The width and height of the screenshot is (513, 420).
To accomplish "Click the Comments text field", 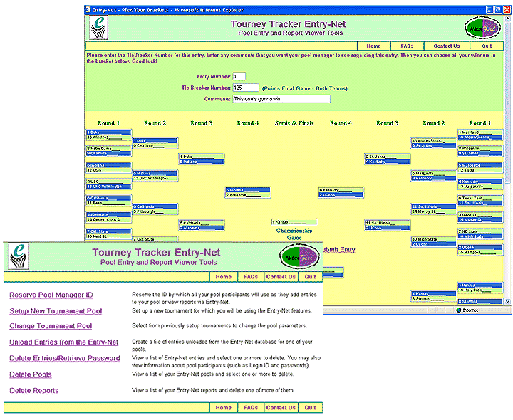I will pos(281,99).
